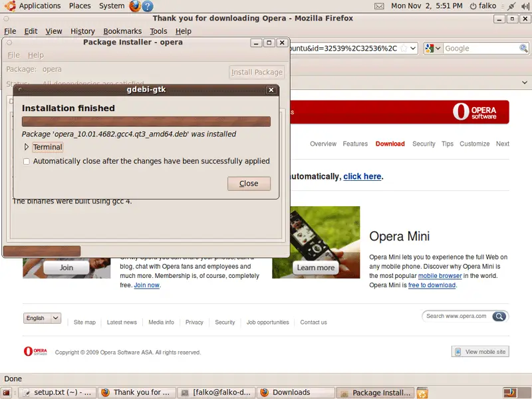532x399 pixels.
Task: Open Firefox History menu
Action: coord(82,31)
